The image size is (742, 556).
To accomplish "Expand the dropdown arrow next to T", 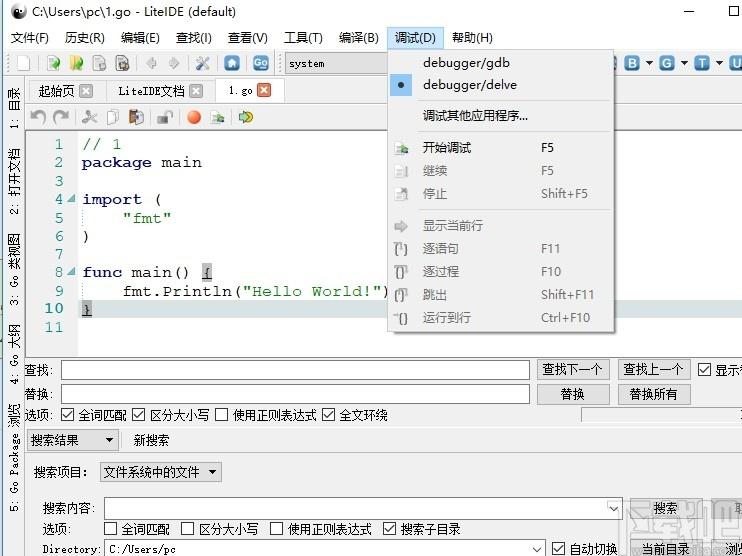I will pos(720,63).
